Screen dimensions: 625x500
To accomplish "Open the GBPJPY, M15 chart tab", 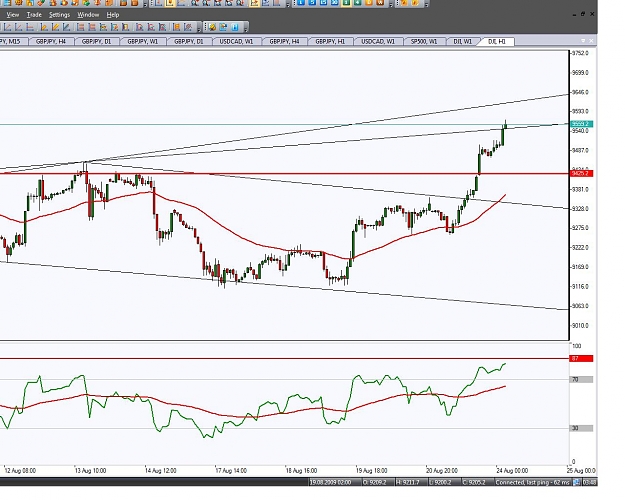I will coord(13,41).
